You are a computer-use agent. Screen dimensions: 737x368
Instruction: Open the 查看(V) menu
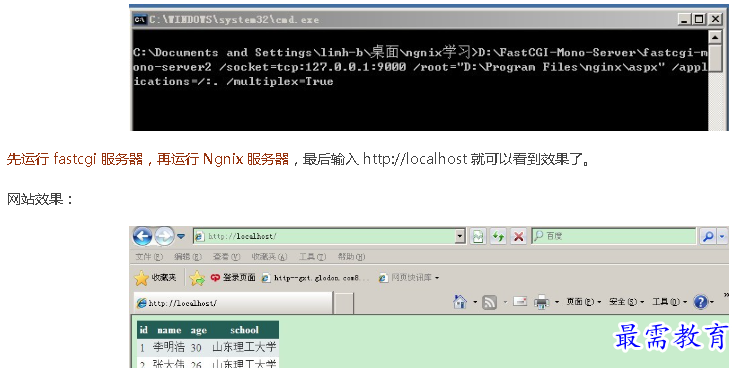pos(227,257)
